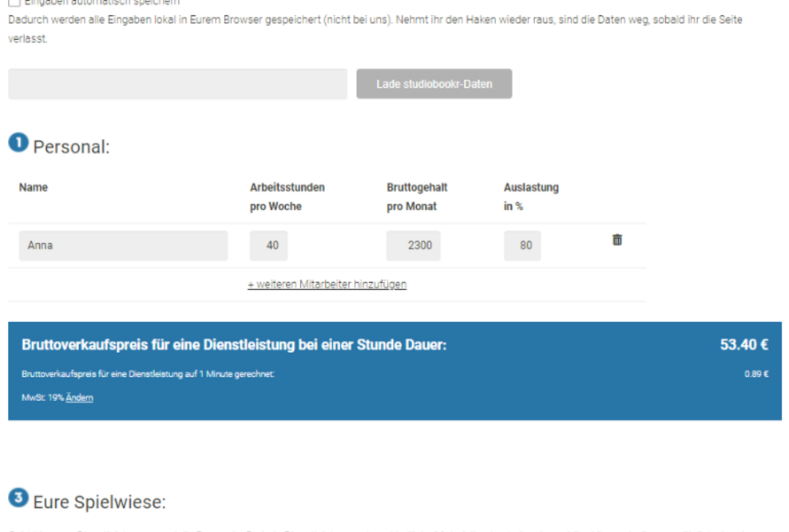Click the Lade studiobookr-Daten button

click(434, 83)
